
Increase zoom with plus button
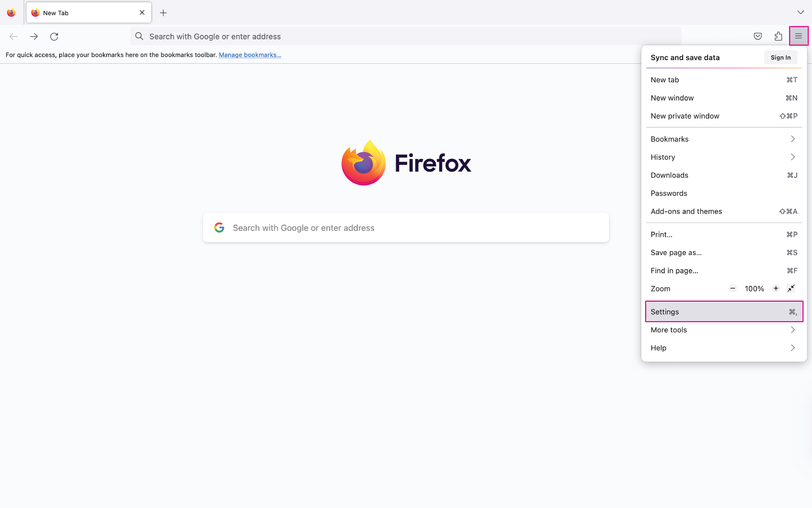pyautogui.click(x=776, y=289)
